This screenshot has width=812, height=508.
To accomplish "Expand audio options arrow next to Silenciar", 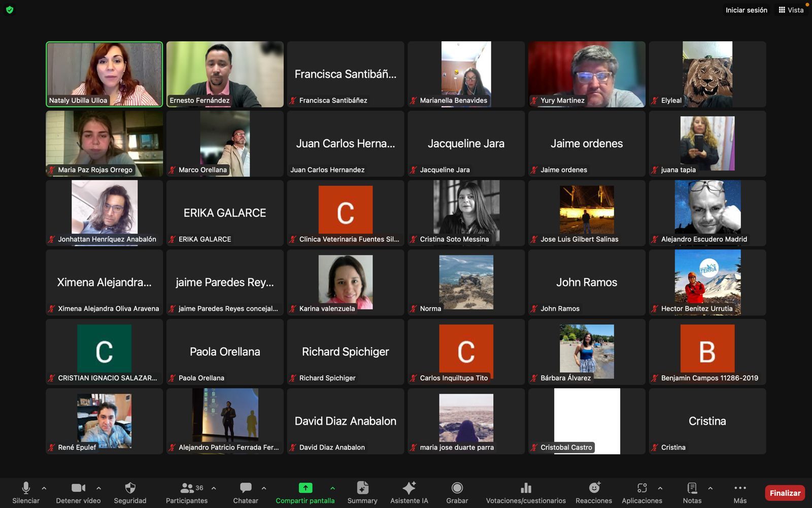I will click(44, 488).
